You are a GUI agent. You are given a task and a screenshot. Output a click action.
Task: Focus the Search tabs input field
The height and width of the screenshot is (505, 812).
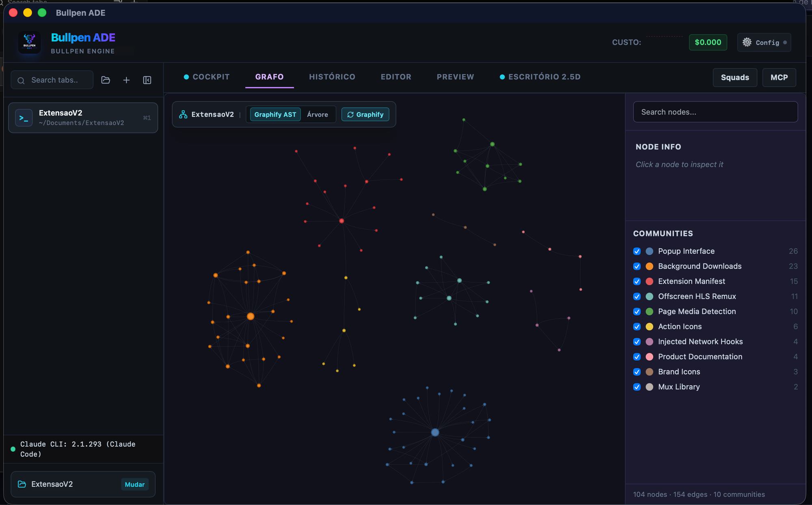pyautogui.click(x=52, y=80)
